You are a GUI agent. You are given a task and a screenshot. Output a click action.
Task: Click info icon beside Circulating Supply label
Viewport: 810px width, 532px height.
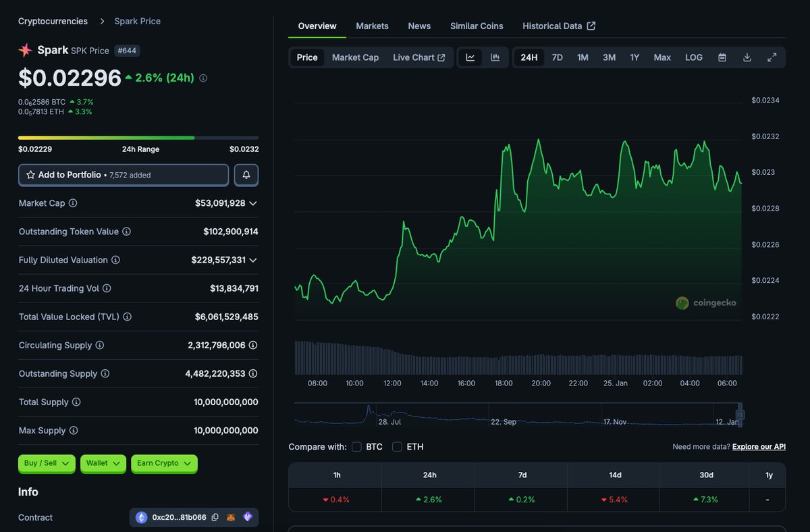(99, 345)
